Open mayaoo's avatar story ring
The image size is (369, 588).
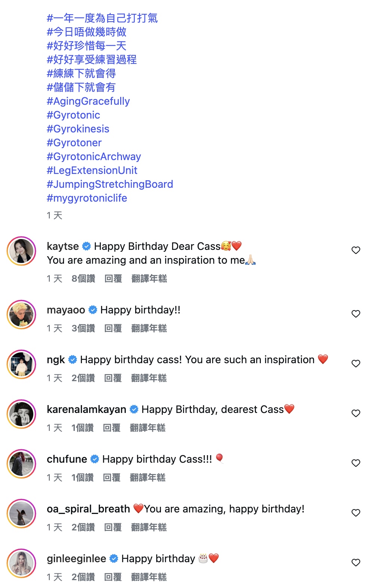tap(21, 315)
